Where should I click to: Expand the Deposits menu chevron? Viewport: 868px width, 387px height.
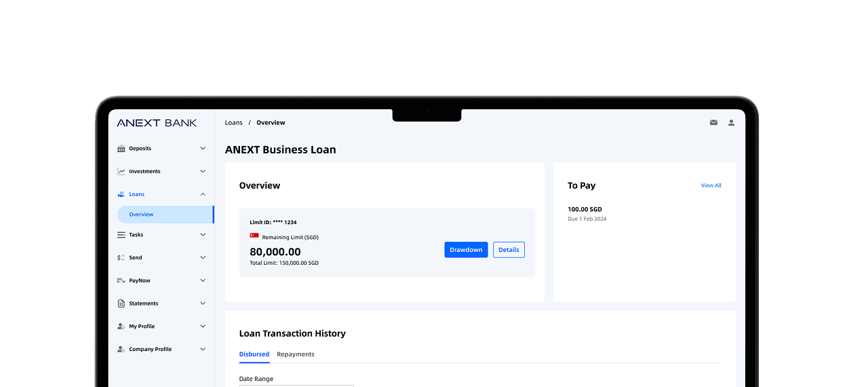pos(203,149)
